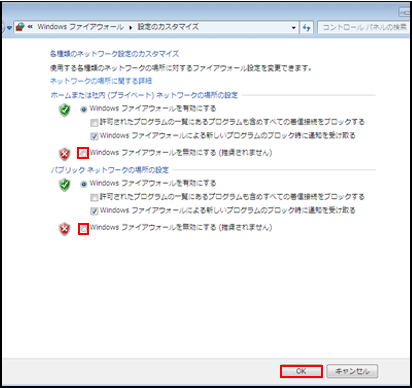Click ホームまたは社内 (プライベート) section title
The image size is (412, 388).
144,95
